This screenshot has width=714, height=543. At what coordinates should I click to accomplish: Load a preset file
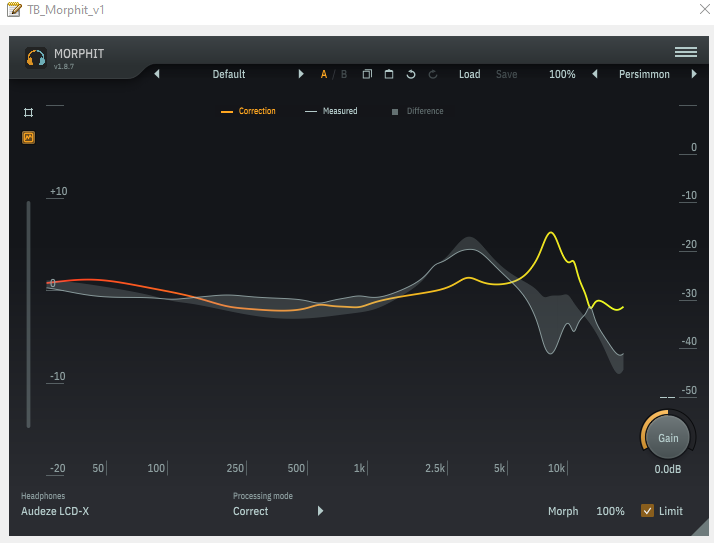click(x=469, y=74)
